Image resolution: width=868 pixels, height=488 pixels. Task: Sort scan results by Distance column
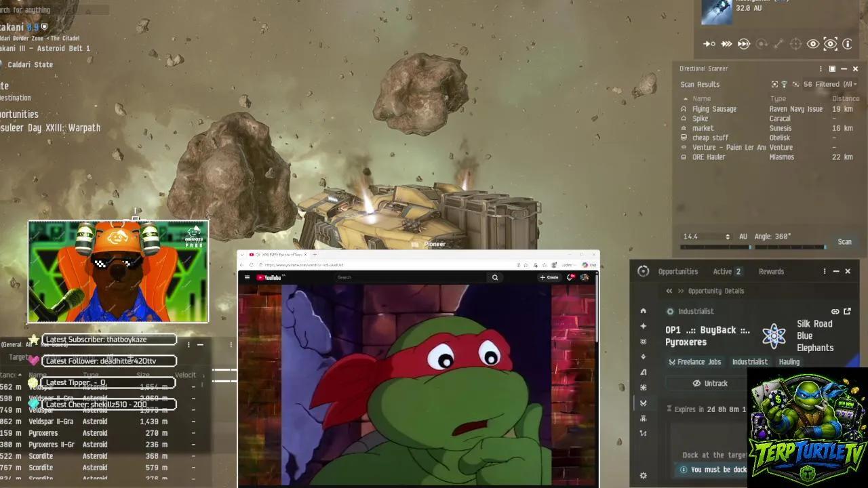[x=845, y=98]
